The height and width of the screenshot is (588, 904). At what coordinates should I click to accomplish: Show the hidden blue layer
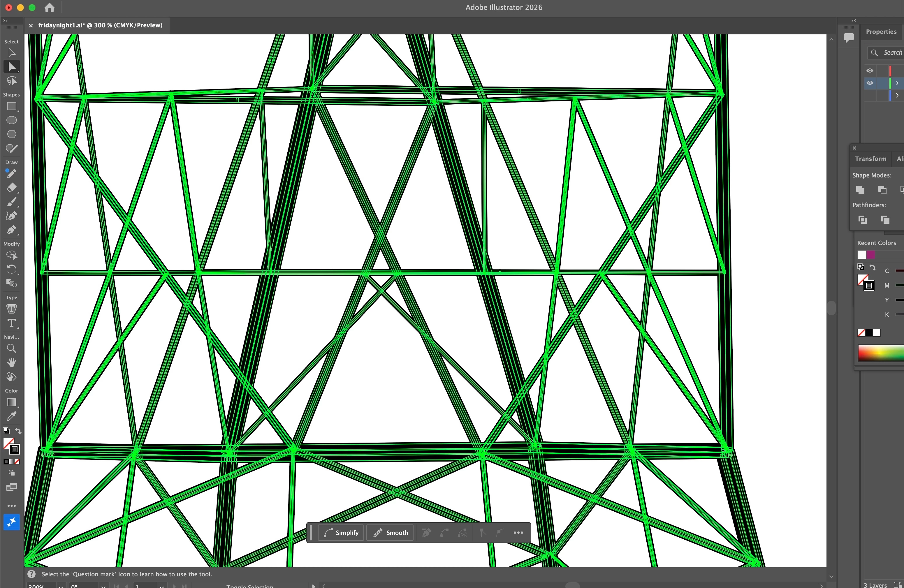pyautogui.click(x=870, y=95)
